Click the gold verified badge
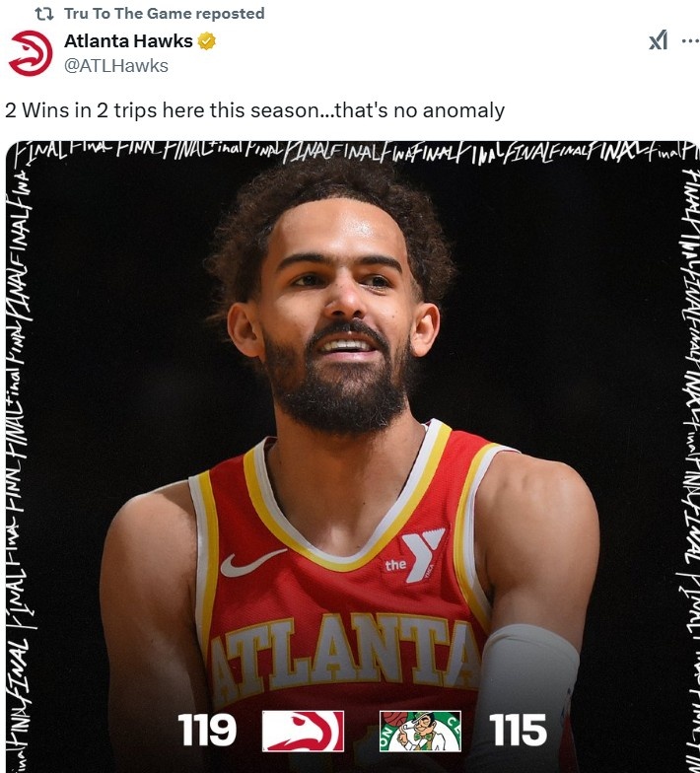700x773 pixels. [x=207, y=41]
